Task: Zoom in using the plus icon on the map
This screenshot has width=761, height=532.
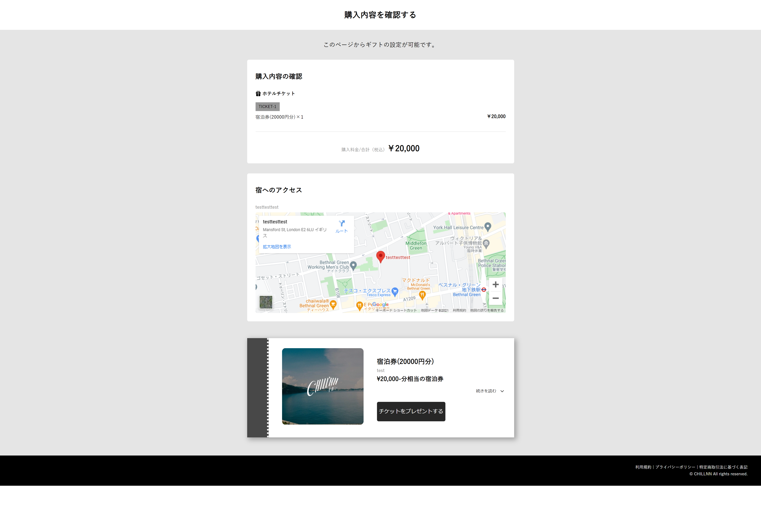Action: [496, 284]
